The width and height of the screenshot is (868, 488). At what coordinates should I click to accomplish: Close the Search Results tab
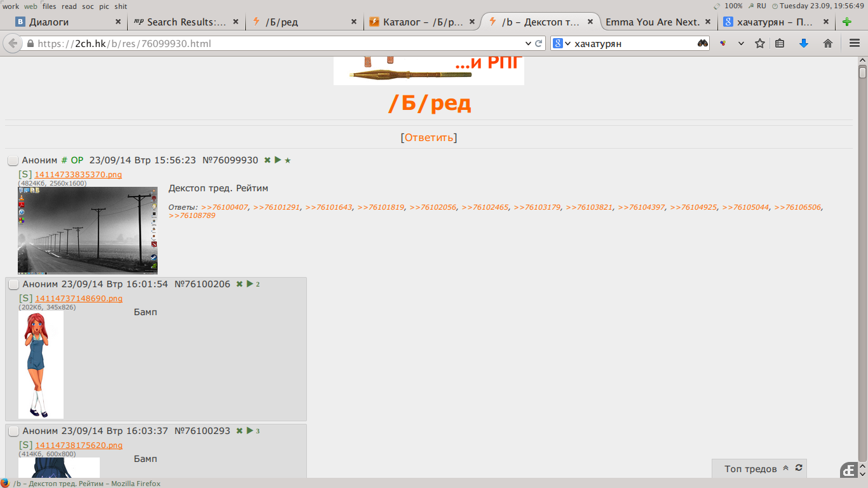[x=236, y=22]
